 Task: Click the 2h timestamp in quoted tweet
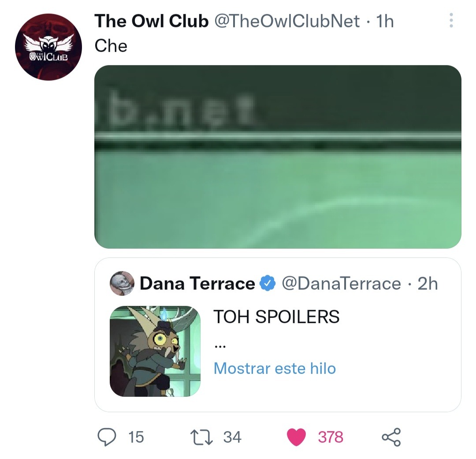tap(428, 284)
